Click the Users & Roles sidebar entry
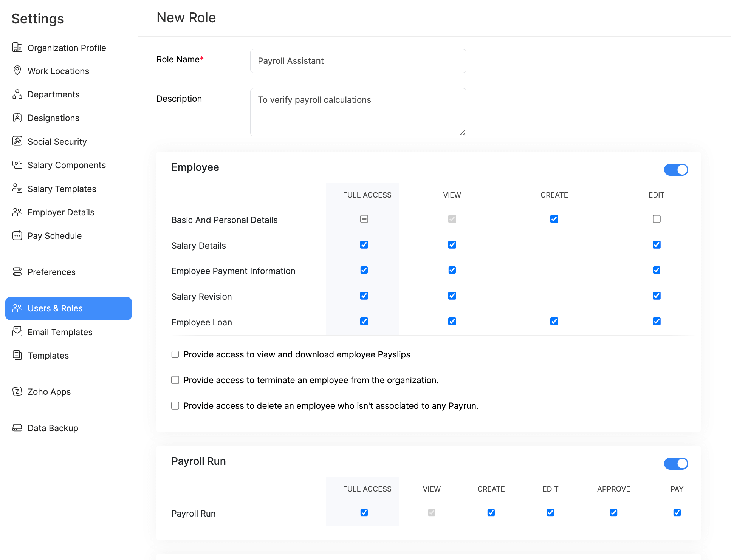This screenshot has width=731, height=560. click(x=55, y=308)
